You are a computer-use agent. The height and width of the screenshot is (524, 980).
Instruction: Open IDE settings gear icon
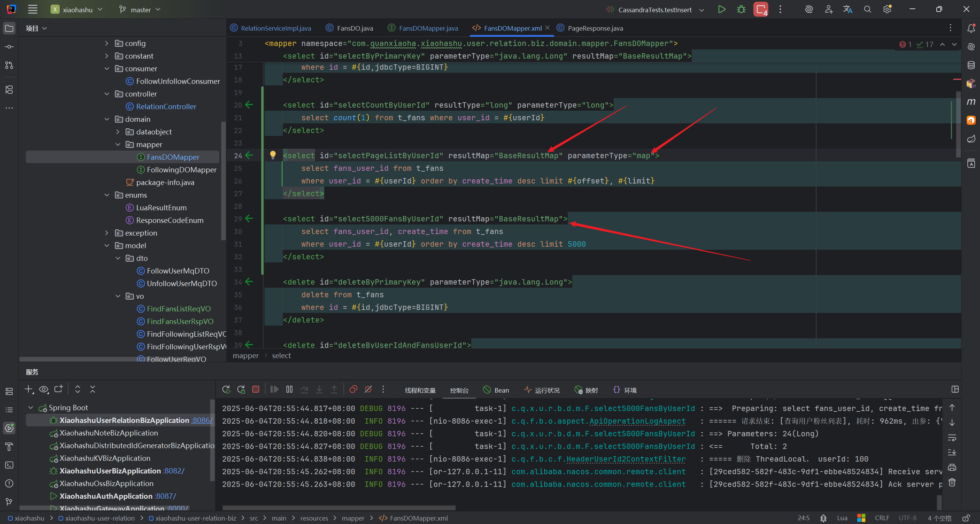coord(887,9)
